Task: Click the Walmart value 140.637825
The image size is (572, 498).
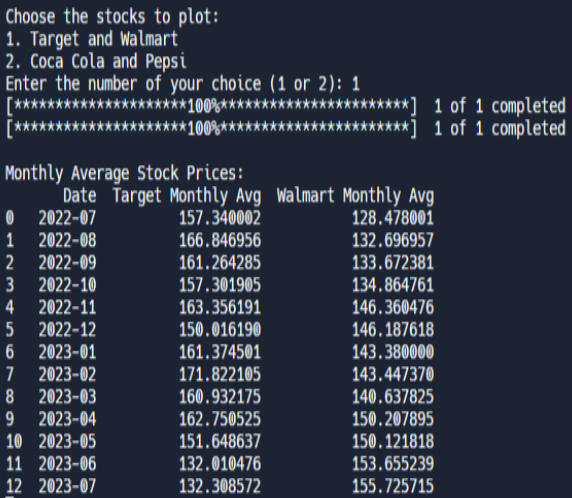Action: click(393, 397)
